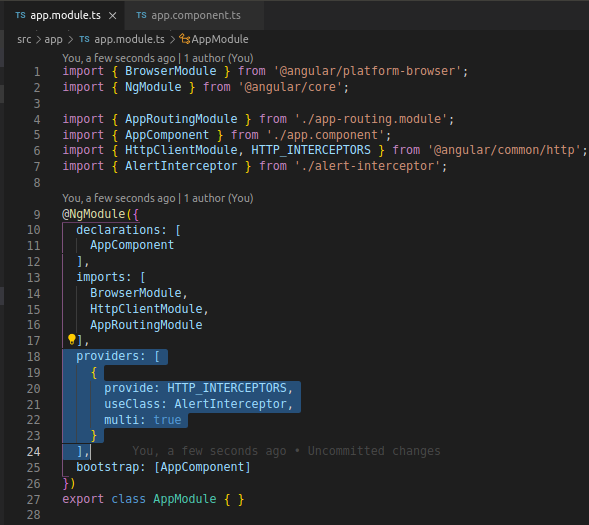Viewport: 589px width, 525px height.
Task: Open the AppModule breadcrumb symbol
Action: pos(220,39)
